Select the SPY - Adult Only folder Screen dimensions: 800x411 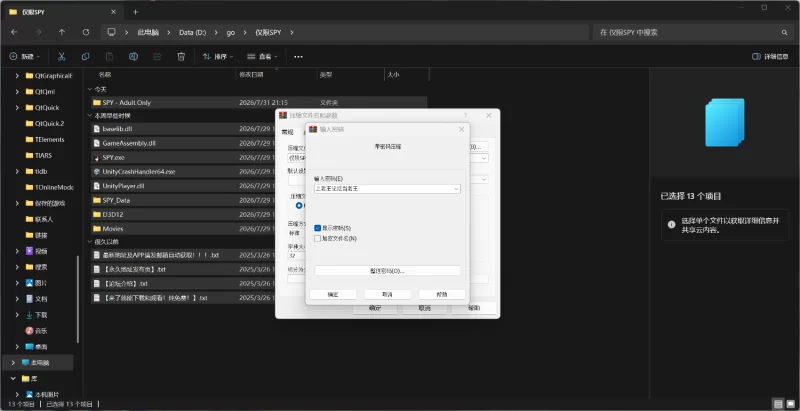tap(259, 102)
